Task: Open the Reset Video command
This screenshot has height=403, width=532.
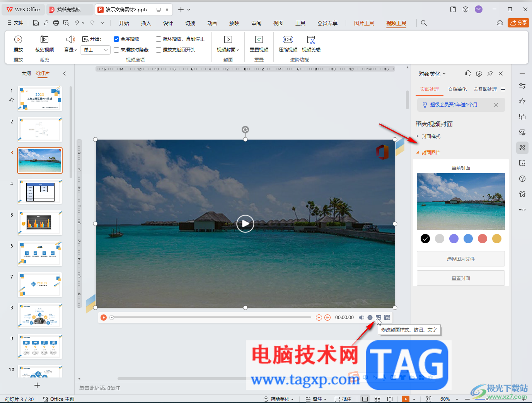Action: click(259, 43)
